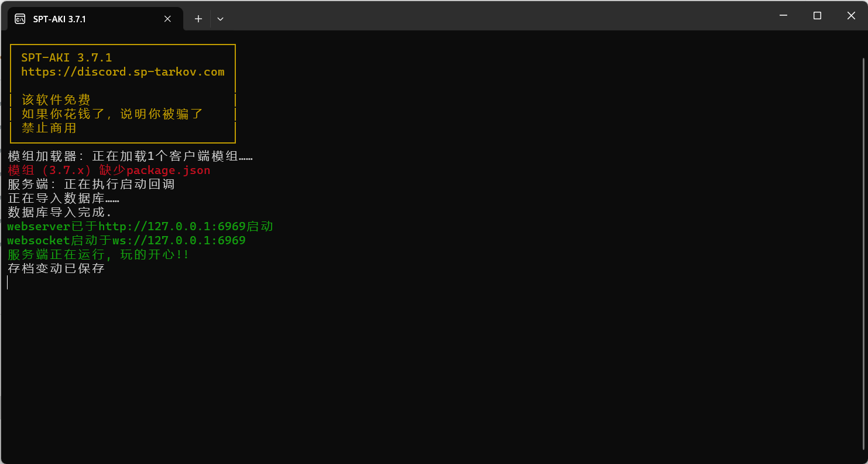Click the 'SPT-AKI 3.7.1' banner heading text
The image size is (868, 464).
click(x=67, y=58)
